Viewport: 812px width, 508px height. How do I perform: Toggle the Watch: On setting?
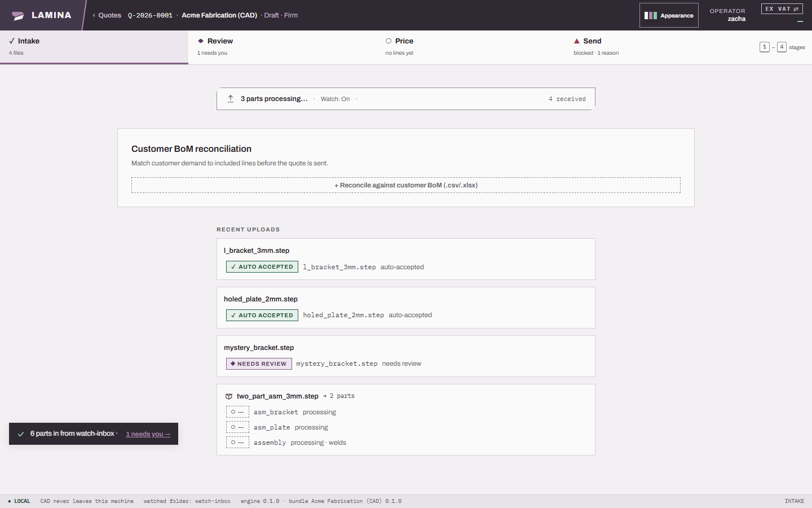(x=335, y=99)
